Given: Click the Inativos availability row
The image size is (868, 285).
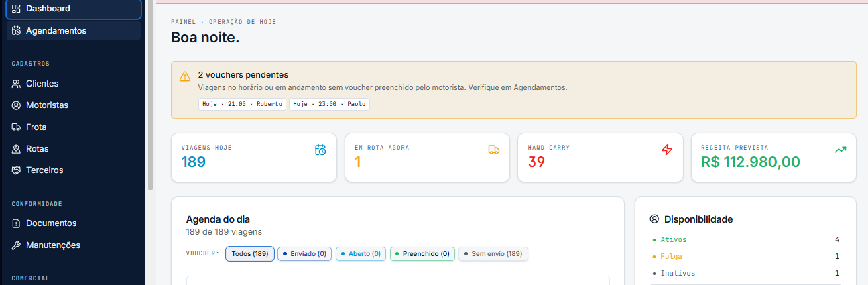Looking at the screenshot, I should click(x=745, y=273).
